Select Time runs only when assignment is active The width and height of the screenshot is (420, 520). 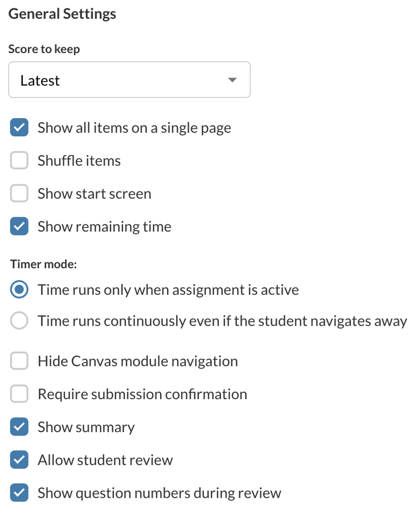click(x=19, y=289)
